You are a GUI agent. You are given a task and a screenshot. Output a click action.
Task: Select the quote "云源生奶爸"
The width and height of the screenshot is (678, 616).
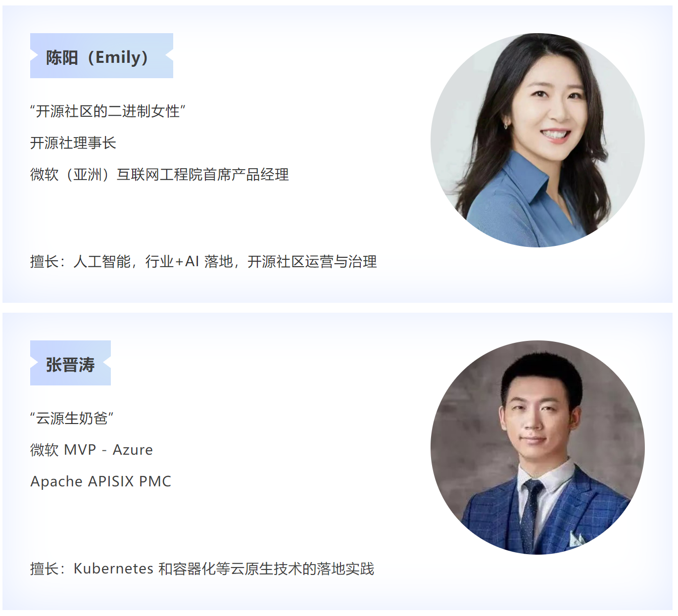[x=72, y=419]
